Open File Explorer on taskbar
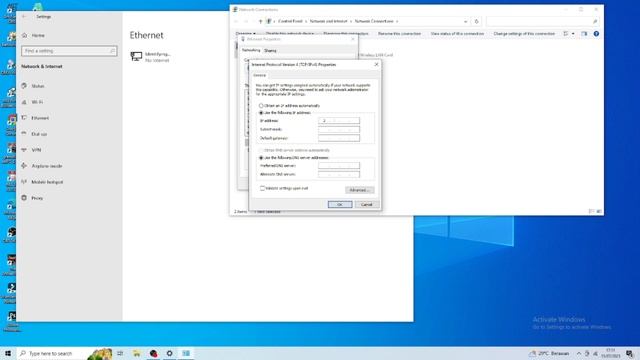The image size is (640, 360). point(136,353)
